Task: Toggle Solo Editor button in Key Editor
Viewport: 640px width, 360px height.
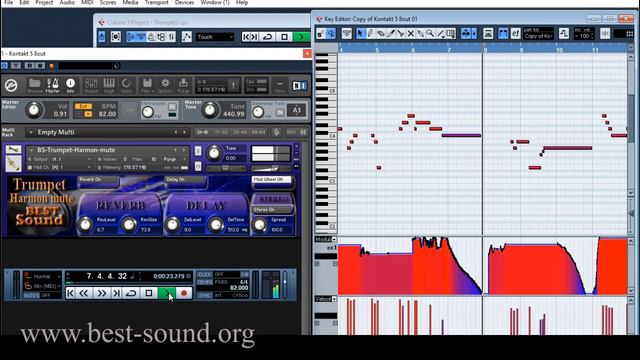Action: point(321,33)
